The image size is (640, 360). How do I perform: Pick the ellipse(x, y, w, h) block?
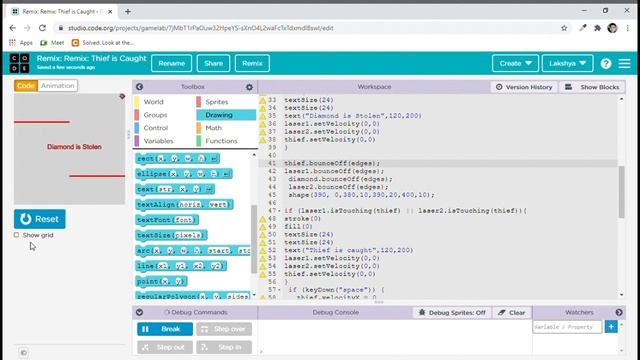(184, 174)
